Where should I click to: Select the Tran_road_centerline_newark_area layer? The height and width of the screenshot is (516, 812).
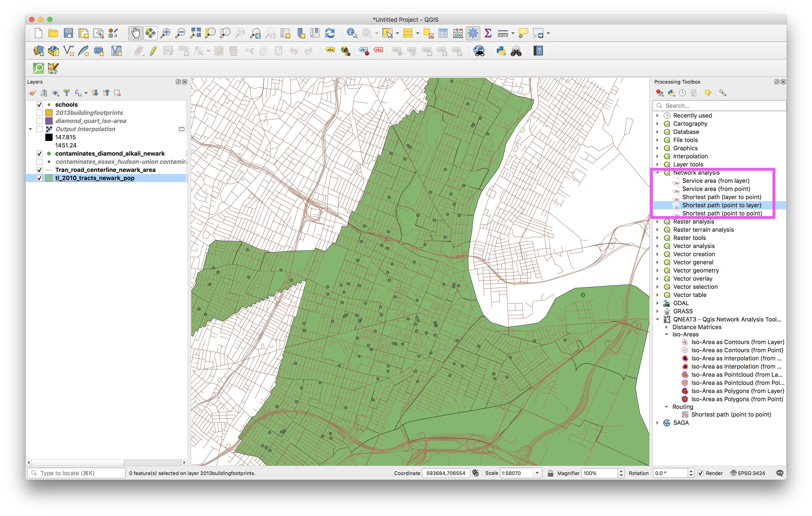tap(105, 170)
